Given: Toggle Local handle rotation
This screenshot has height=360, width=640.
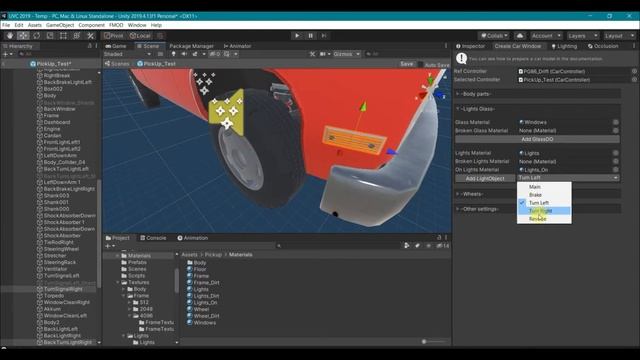Looking at the screenshot, I should tap(140, 36).
